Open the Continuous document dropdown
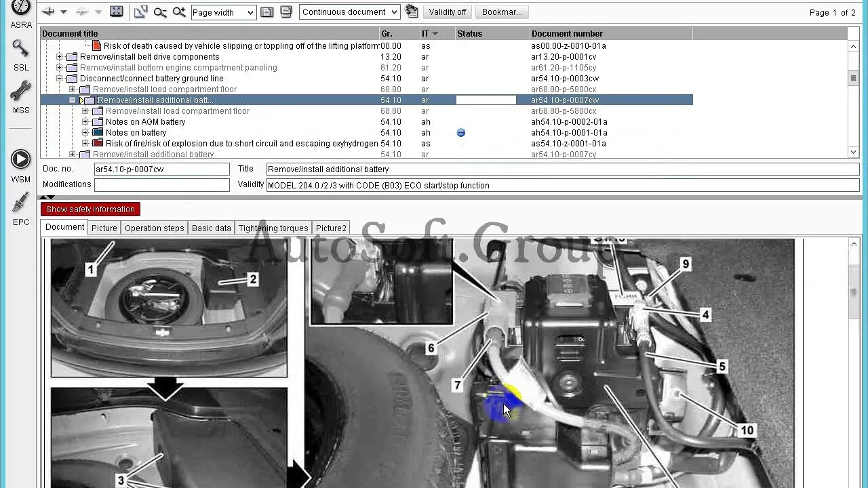The image size is (868, 488). click(395, 12)
